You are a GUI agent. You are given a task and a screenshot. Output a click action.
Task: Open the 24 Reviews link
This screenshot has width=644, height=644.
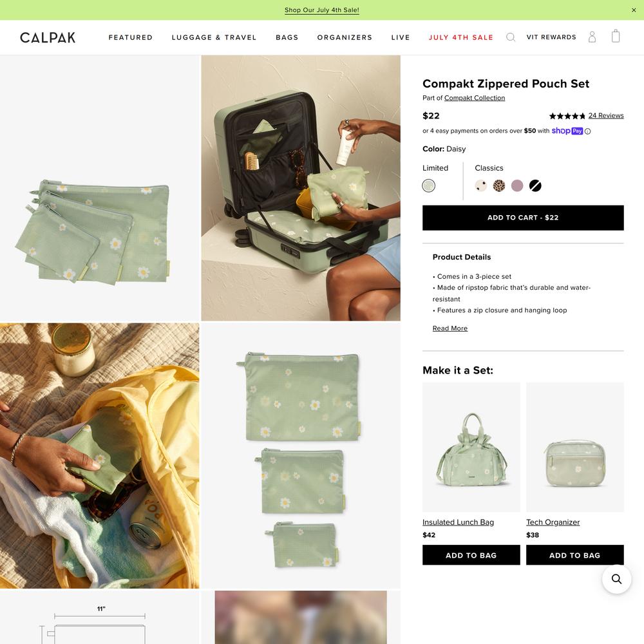coord(606,115)
